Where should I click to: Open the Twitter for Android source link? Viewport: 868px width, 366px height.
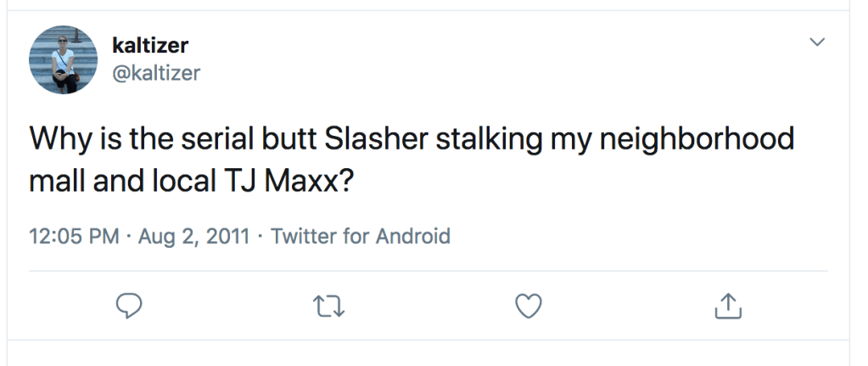click(361, 235)
